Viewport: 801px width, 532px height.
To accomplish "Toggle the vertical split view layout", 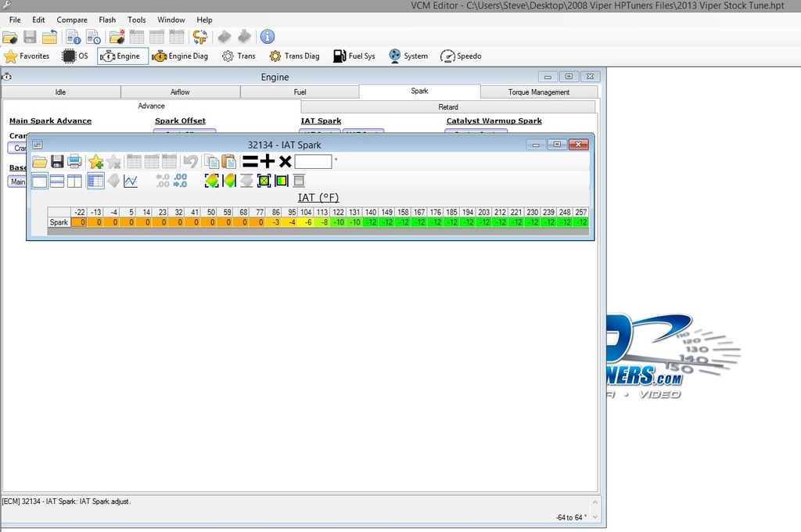I will 75,182.
